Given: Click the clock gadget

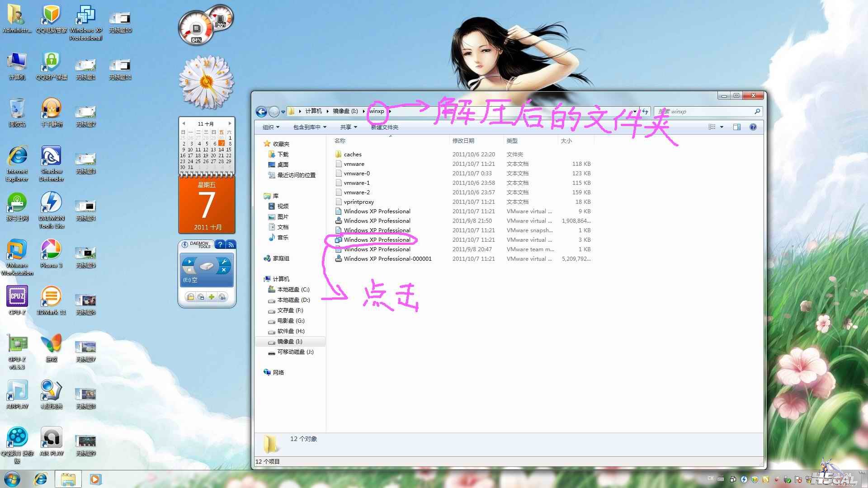Looking at the screenshot, I should pyautogui.click(x=207, y=82).
